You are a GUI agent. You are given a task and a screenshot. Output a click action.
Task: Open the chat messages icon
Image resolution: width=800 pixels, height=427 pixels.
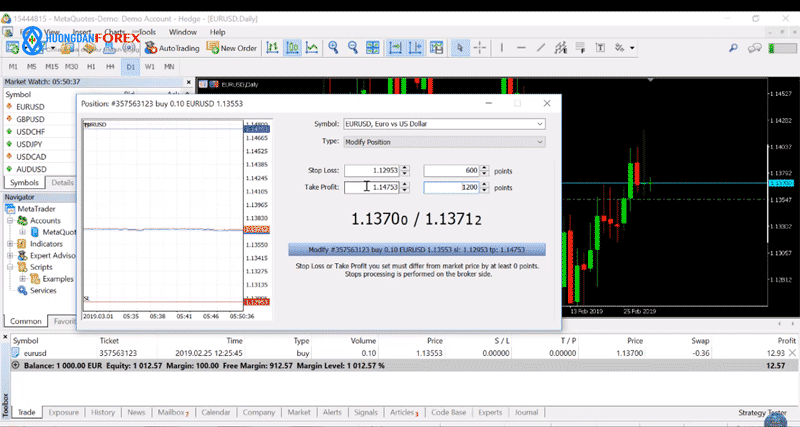click(x=755, y=48)
